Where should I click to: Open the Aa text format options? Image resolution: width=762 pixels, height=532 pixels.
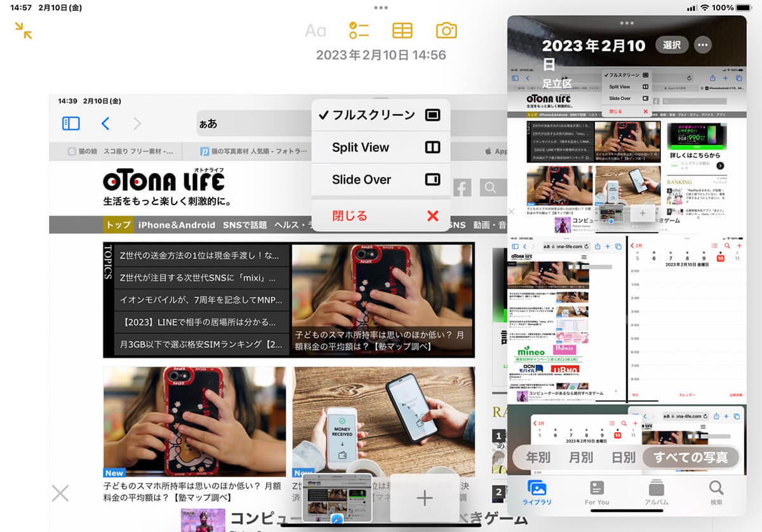click(x=316, y=30)
